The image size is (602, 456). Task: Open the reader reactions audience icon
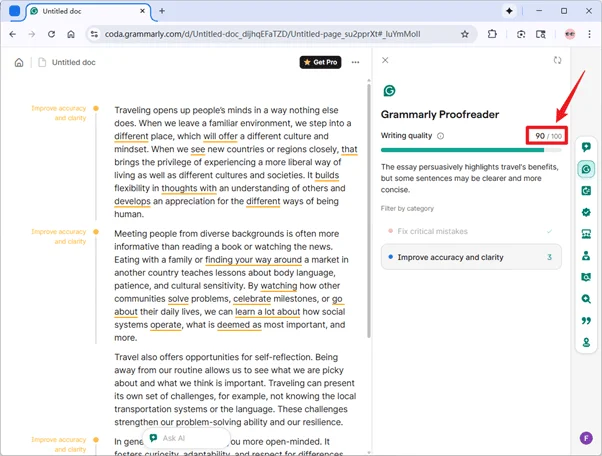tap(586, 234)
